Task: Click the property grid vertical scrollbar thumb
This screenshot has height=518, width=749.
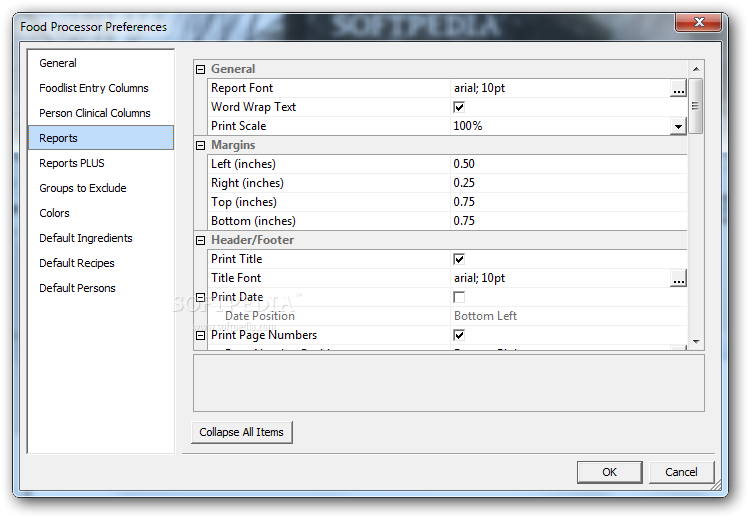Action: (x=696, y=106)
